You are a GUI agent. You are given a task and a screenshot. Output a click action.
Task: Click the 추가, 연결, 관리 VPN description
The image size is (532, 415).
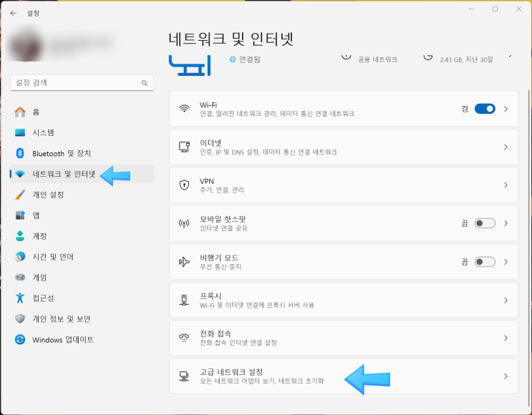coord(222,190)
